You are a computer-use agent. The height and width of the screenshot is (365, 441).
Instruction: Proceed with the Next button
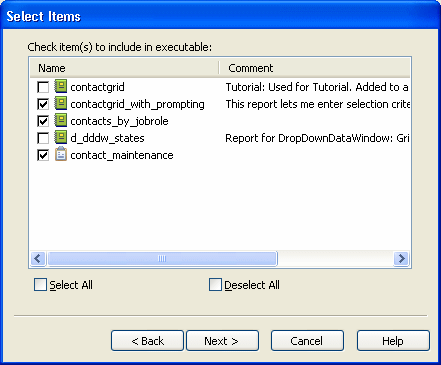pos(222,341)
